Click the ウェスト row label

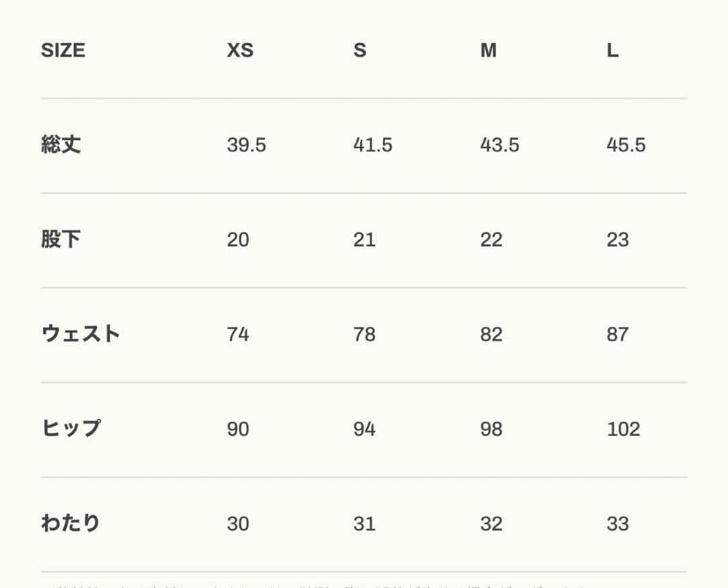81,334
